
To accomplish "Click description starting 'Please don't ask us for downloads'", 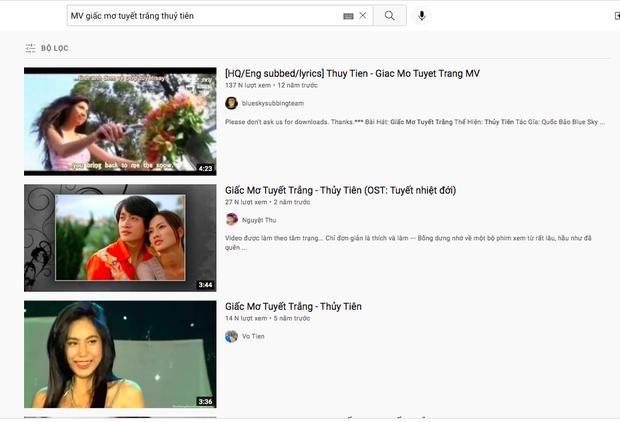I will coord(415,122).
